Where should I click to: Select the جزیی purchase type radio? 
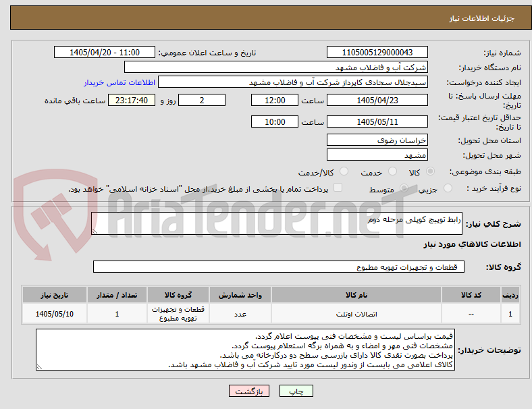[x=448, y=188]
